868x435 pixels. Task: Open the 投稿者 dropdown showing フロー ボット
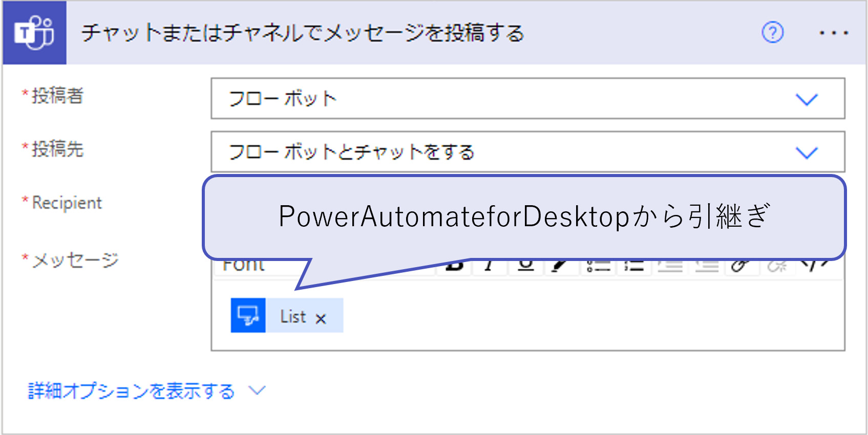pyautogui.click(x=807, y=100)
